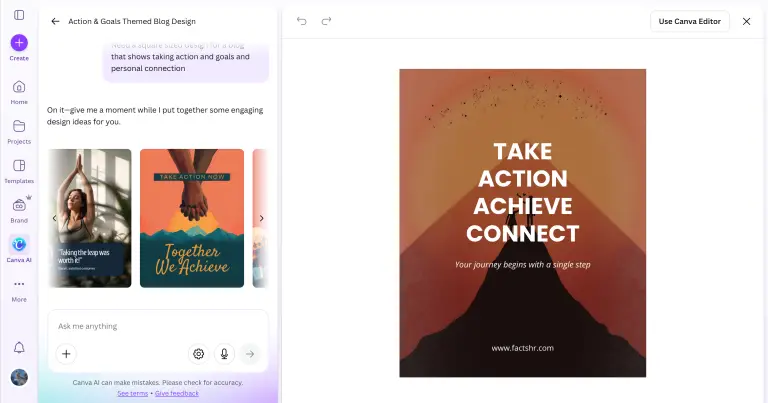Open the Brand kit icon
Image resolution: width=768 pixels, height=403 pixels.
[19, 205]
